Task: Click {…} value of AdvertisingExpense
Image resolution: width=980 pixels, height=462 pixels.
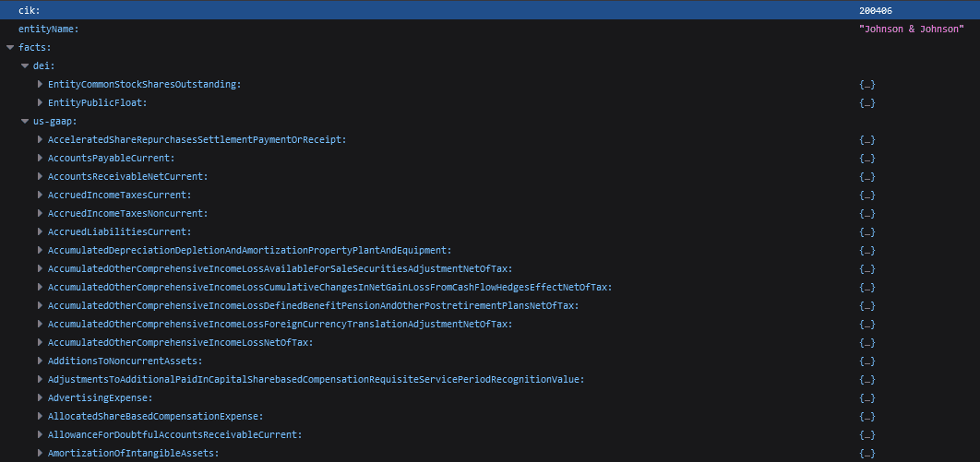Action: click(867, 397)
